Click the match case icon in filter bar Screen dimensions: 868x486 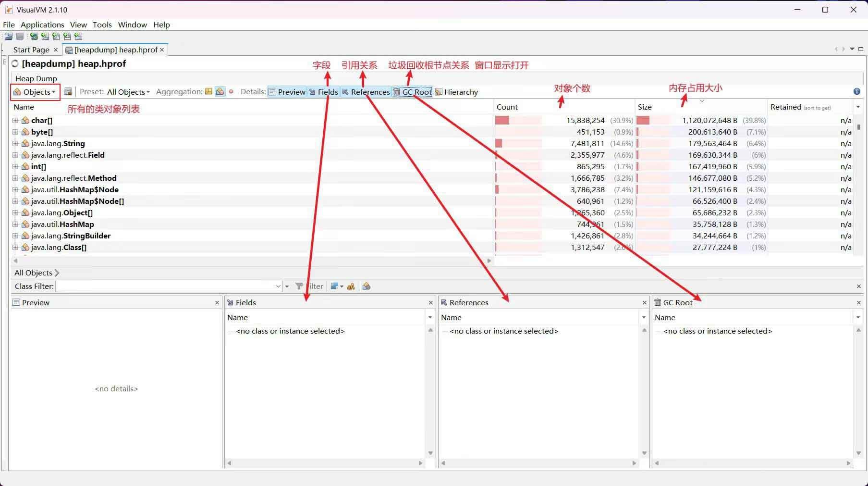click(x=351, y=286)
